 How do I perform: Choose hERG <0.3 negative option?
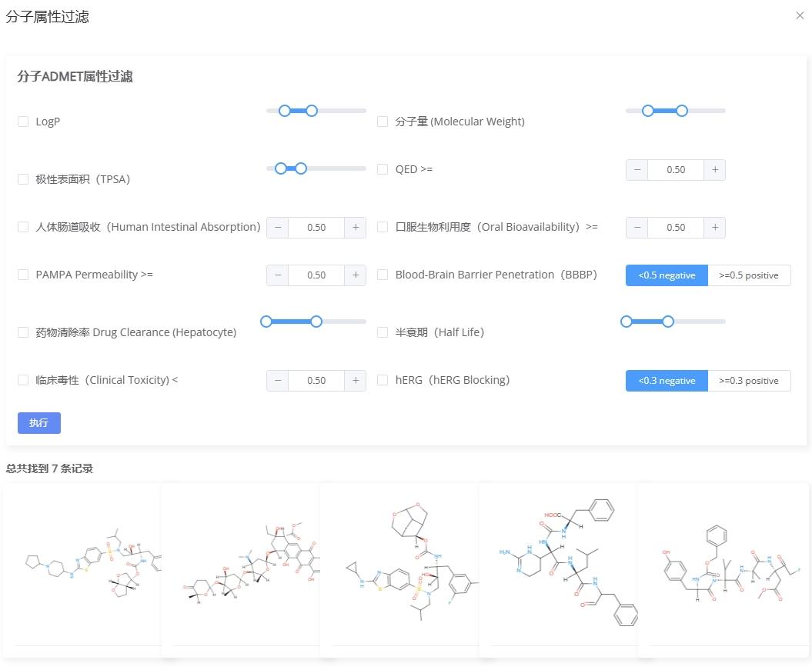click(667, 381)
